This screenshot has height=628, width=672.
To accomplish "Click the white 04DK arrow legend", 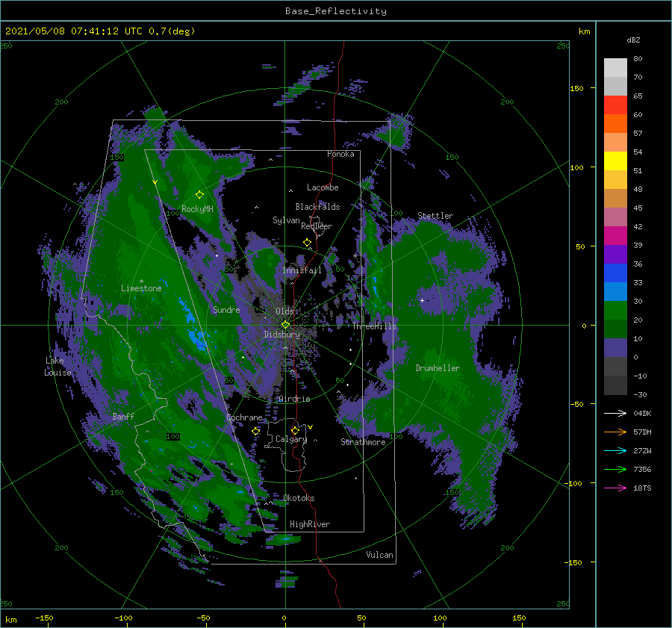I will click(615, 413).
